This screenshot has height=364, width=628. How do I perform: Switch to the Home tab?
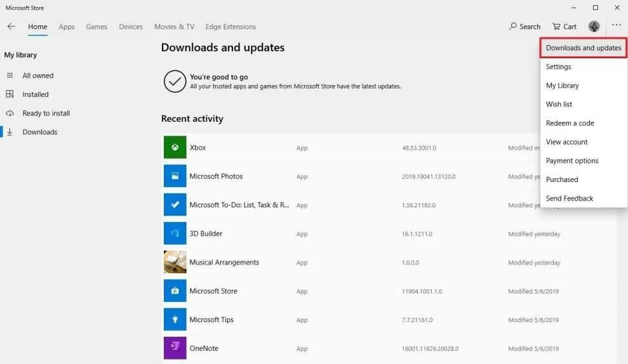[37, 27]
